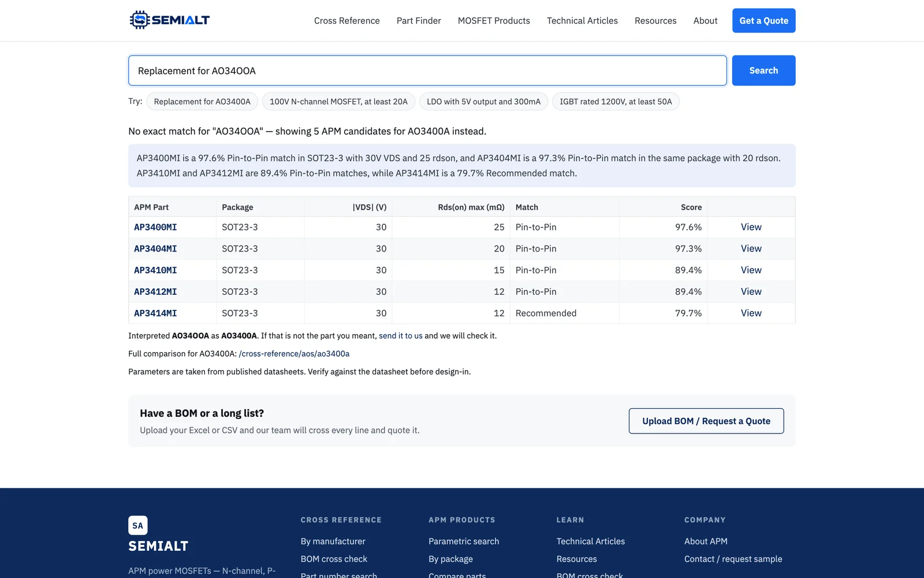Open part AP3410MI link

point(155,270)
